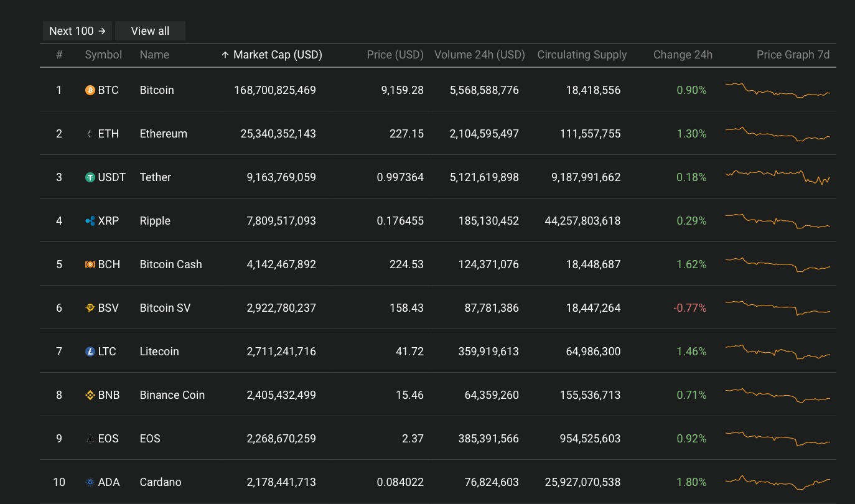Viewport: 855px width, 504px height.
Task: Click Bitcoin SV change -0.77%
Action: (x=690, y=308)
